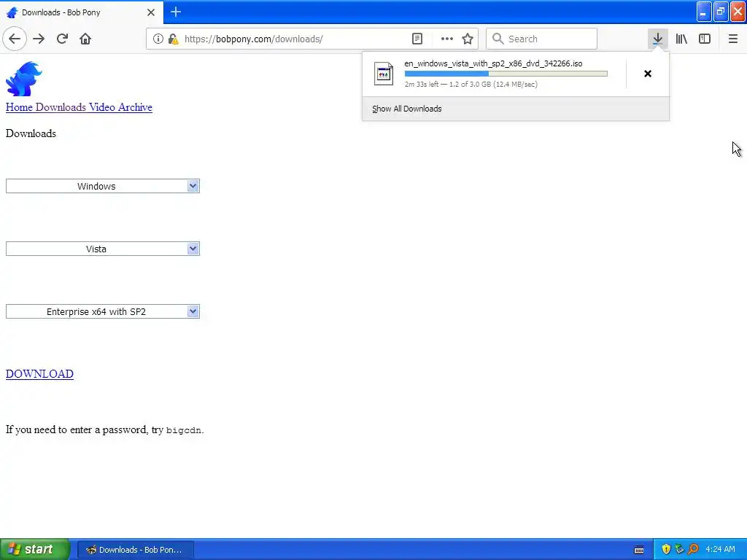Open the Library toolbar button

(681, 39)
